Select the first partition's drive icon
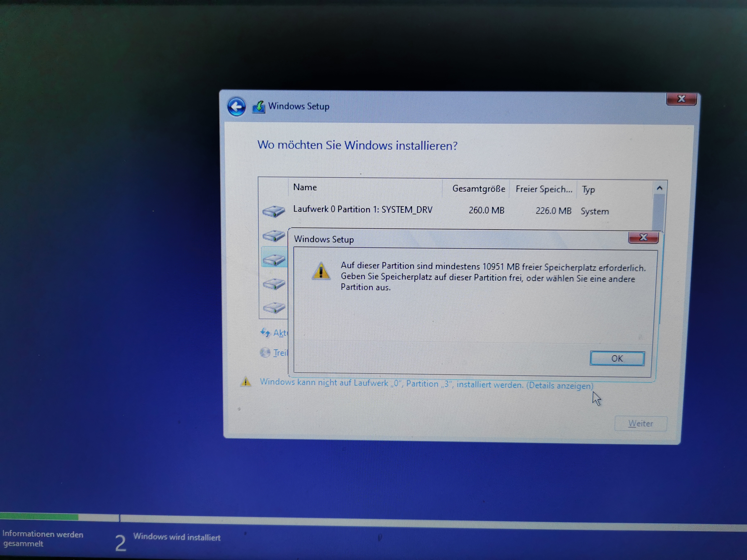 tap(274, 211)
